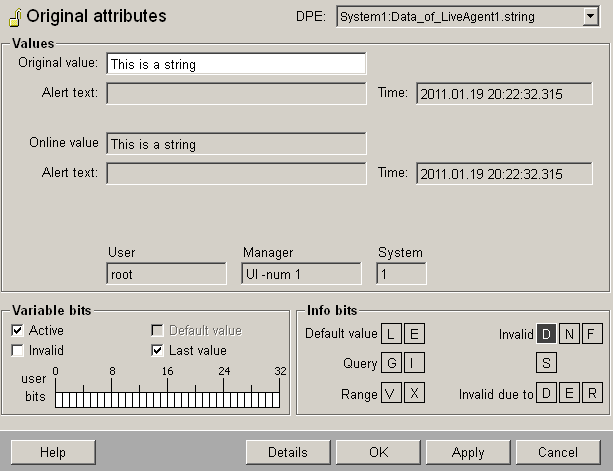
Task: Uncheck the Last value checkbox
Action: [157, 351]
